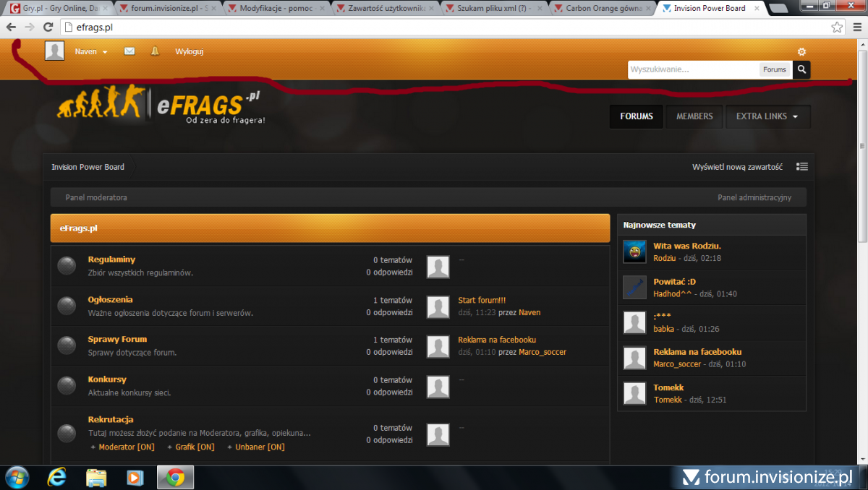Click the list view icon beside Wyświetl nową zawartość
This screenshot has height=490, width=868.
(x=801, y=166)
